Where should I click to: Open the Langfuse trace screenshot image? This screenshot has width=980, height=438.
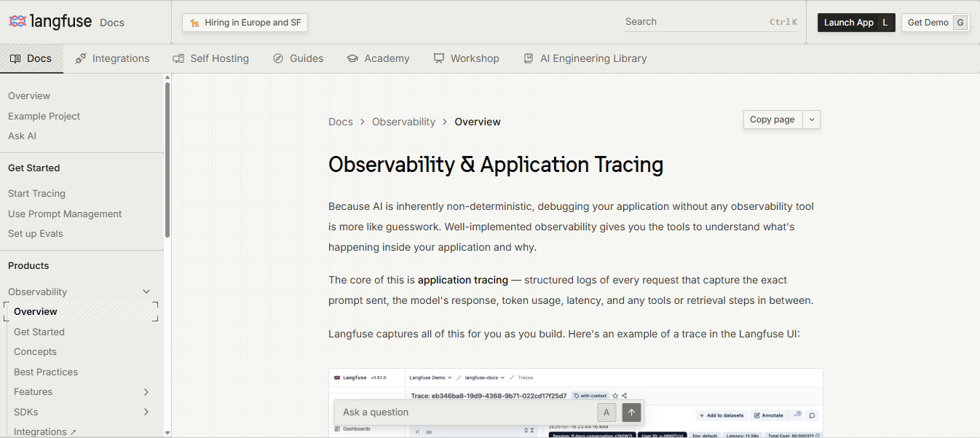click(x=575, y=402)
